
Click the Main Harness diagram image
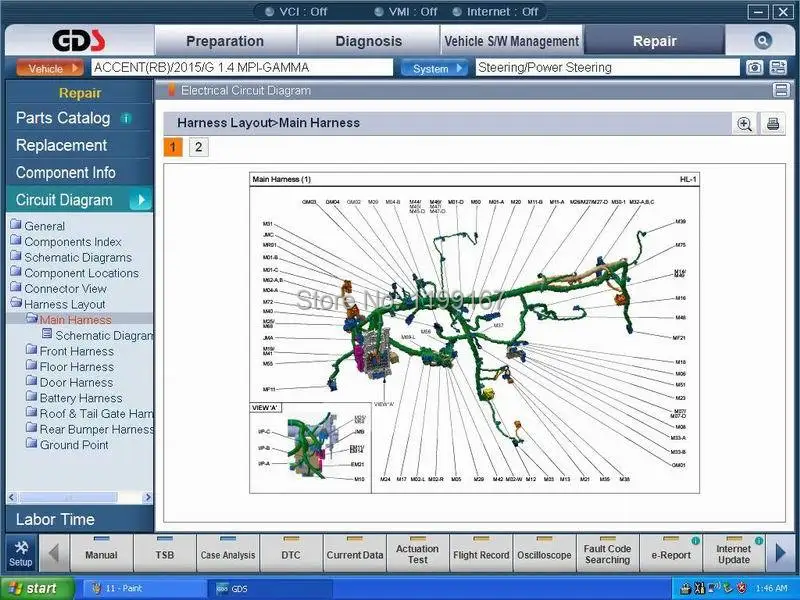point(474,333)
